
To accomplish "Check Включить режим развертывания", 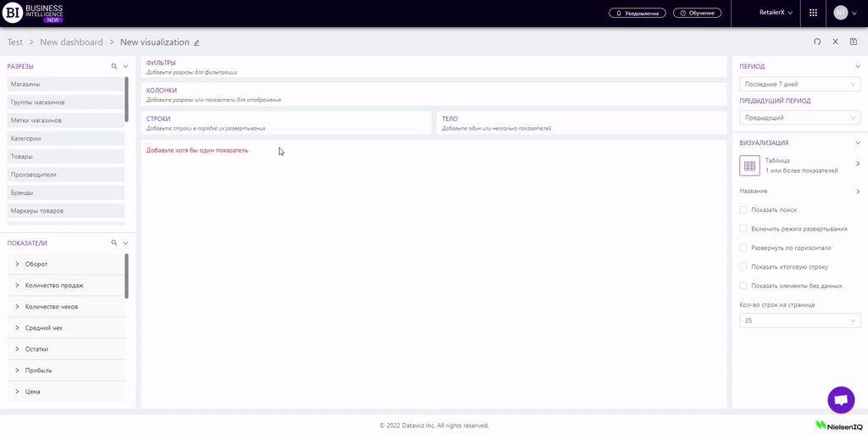I will 743,229.
